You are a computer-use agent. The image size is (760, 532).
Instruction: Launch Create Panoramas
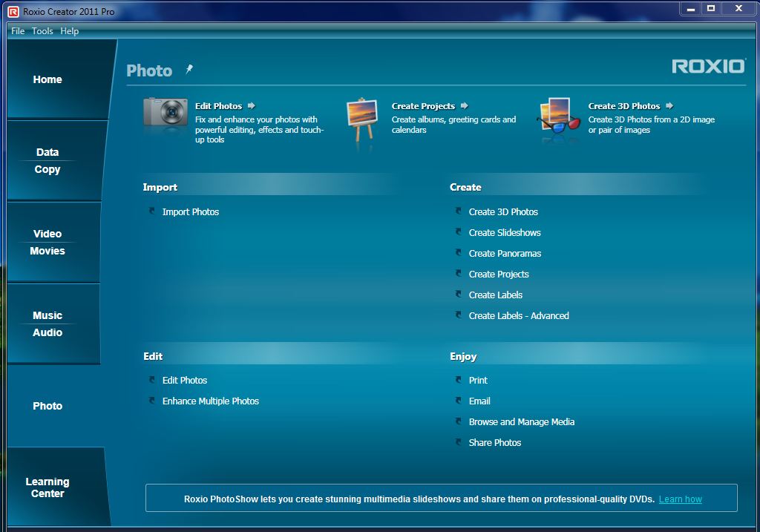[505, 254]
